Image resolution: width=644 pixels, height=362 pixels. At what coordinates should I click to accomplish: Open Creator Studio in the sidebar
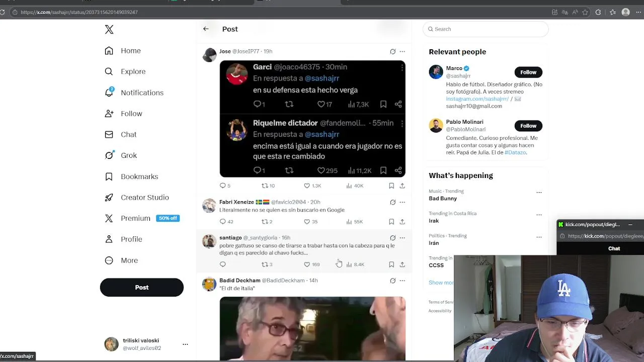point(137,197)
